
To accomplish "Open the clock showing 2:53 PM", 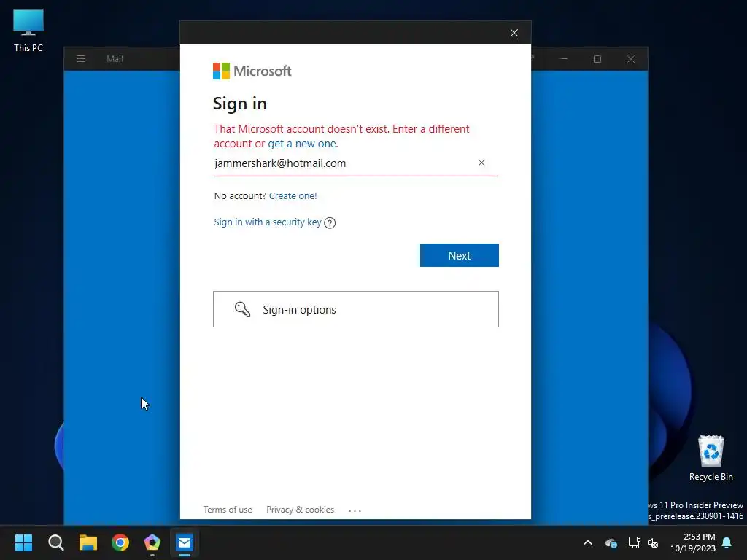I will (693, 542).
